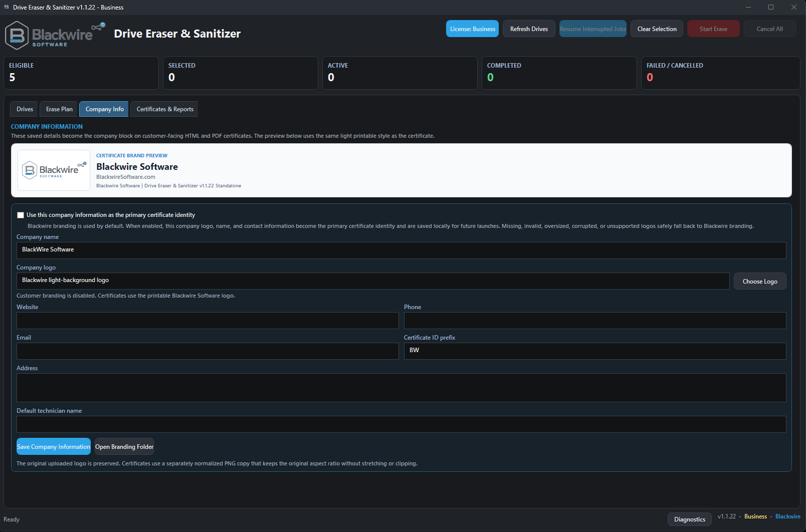Click the BlackwireSoftware.com preview text
This screenshot has height=532, width=806.
click(126, 177)
